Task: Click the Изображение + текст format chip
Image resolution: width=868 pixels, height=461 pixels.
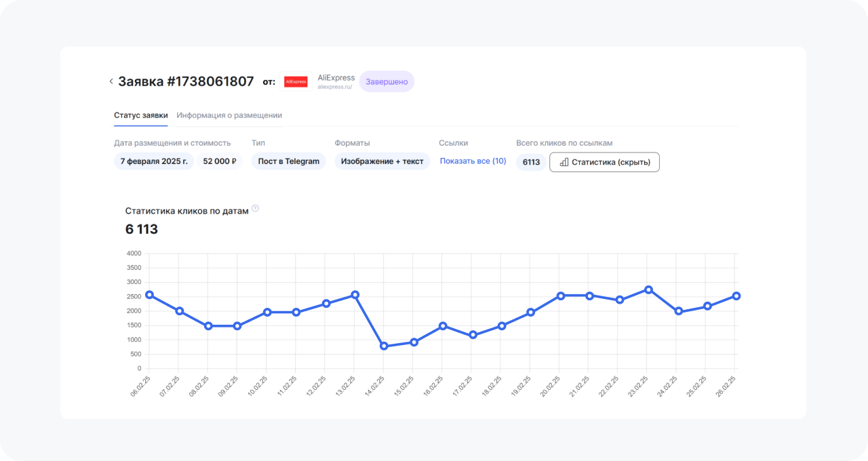Action: 382,161
